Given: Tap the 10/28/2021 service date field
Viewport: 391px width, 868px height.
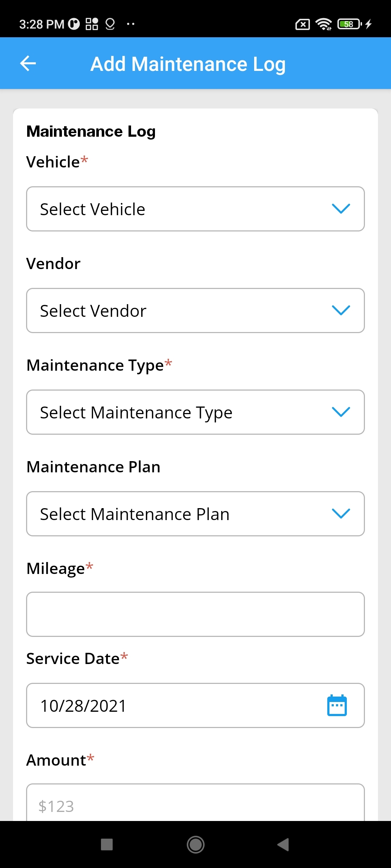Looking at the screenshot, I should click(x=195, y=706).
